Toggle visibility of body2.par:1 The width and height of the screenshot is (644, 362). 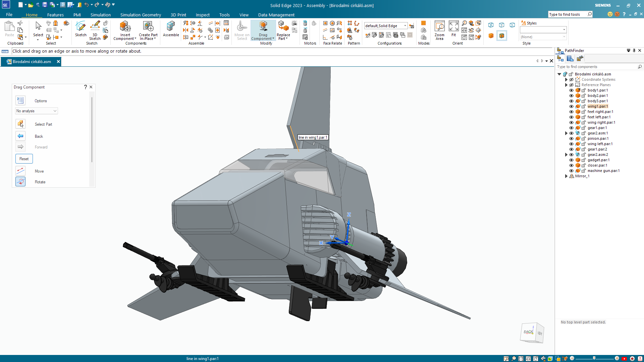coord(571,96)
